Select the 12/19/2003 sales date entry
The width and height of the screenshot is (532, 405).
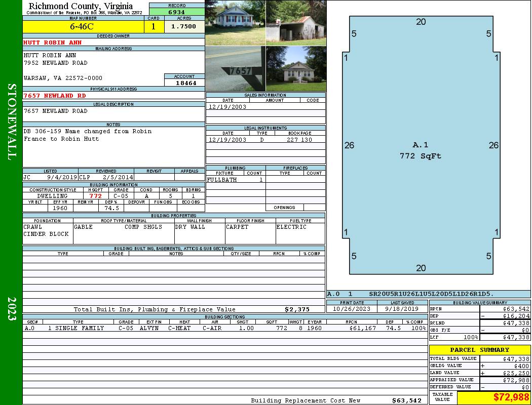click(227, 107)
